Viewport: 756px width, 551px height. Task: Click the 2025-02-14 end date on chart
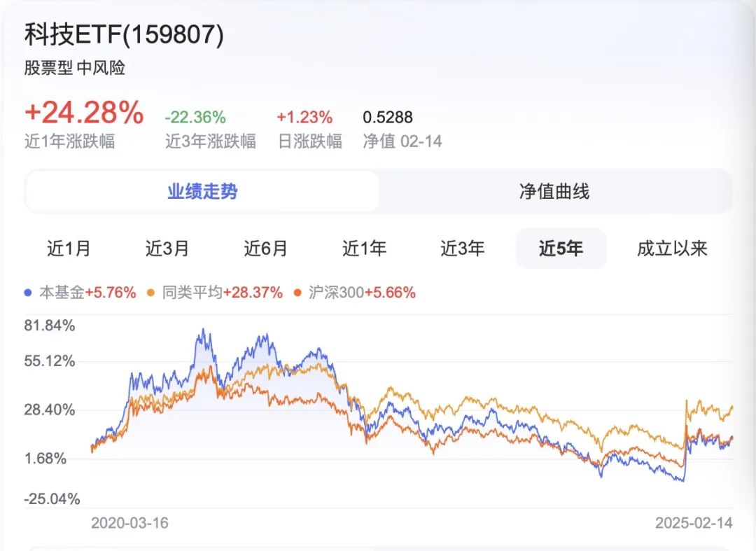pos(694,523)
